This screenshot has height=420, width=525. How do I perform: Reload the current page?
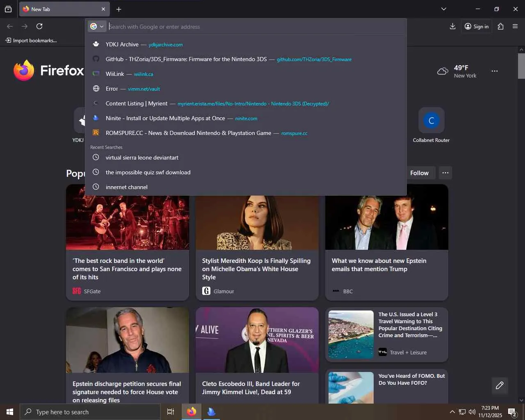pyautogui.click(x=39, y=26)
